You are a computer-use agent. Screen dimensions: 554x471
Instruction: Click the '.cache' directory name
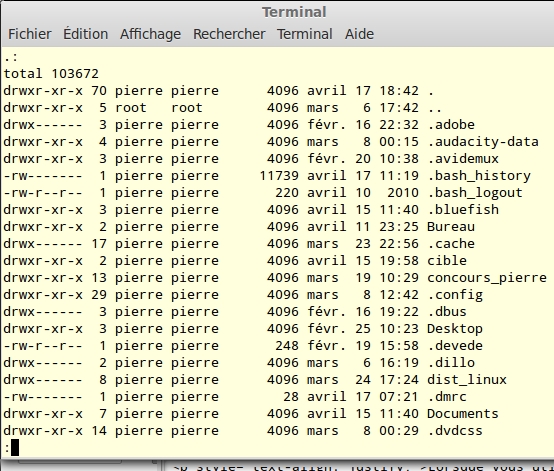point(451,243)
